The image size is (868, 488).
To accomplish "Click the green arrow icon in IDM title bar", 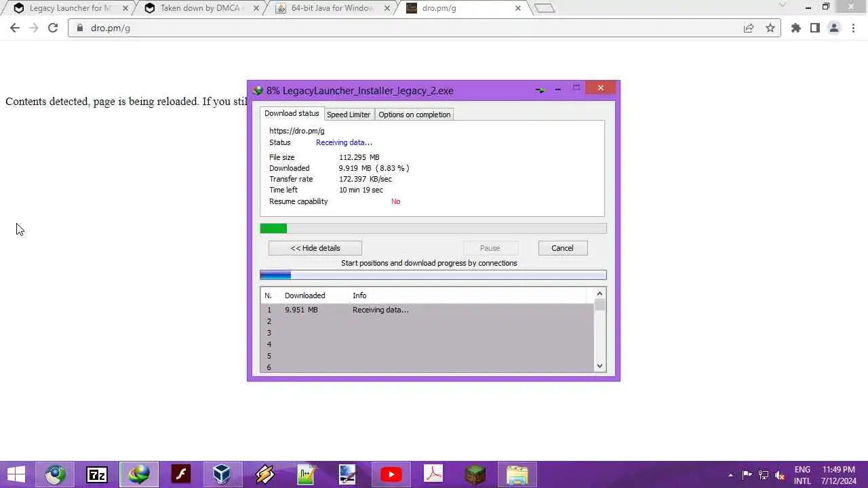I will coord(540,89).
